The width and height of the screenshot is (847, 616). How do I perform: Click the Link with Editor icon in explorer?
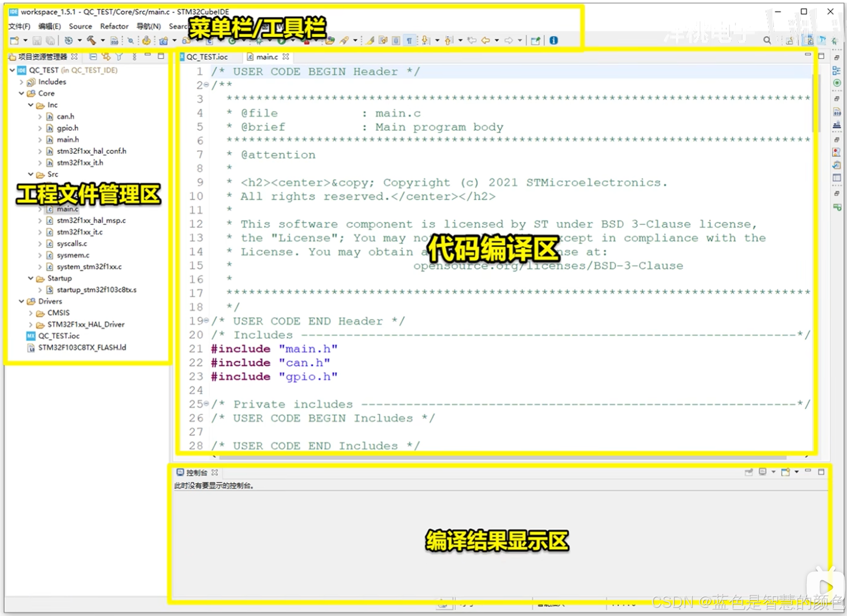[106, 57]
